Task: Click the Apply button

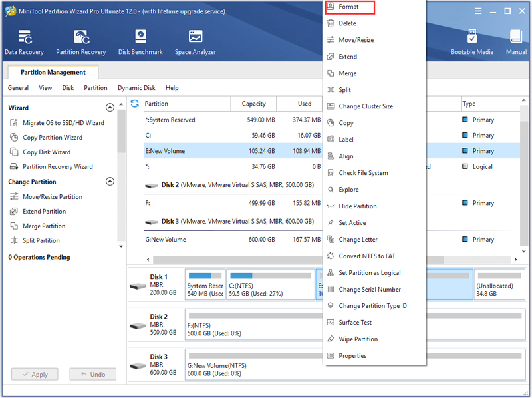Action: [x=35, y=374]
